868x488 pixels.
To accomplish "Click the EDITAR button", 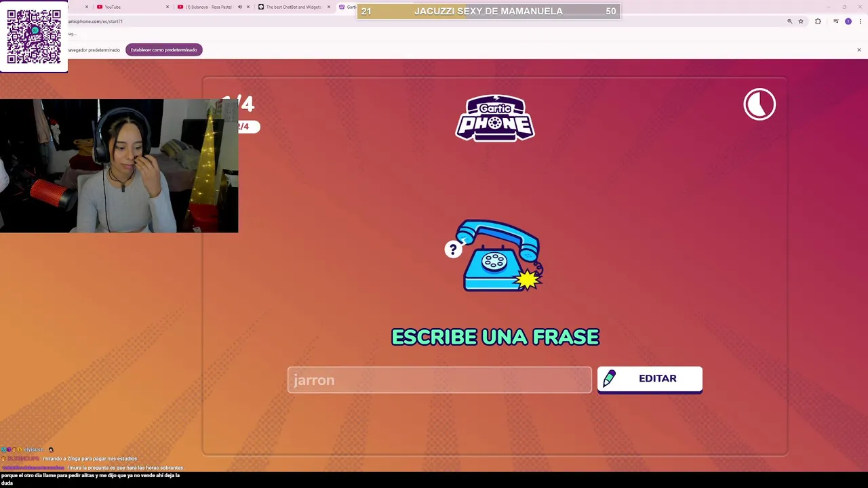I will coord(650,379).
